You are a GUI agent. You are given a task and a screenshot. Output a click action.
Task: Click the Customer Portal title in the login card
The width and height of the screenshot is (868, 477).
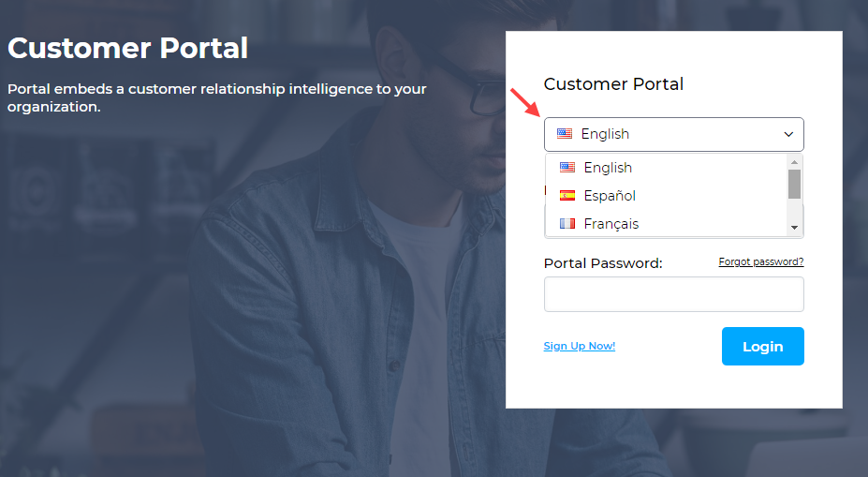(613, 84)
